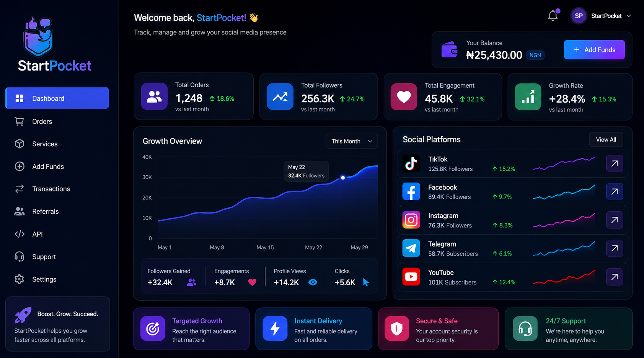The image size is (644, 358).
Task: Expand the StartPocket account menu chevron
Action: [x=629, y=16]
